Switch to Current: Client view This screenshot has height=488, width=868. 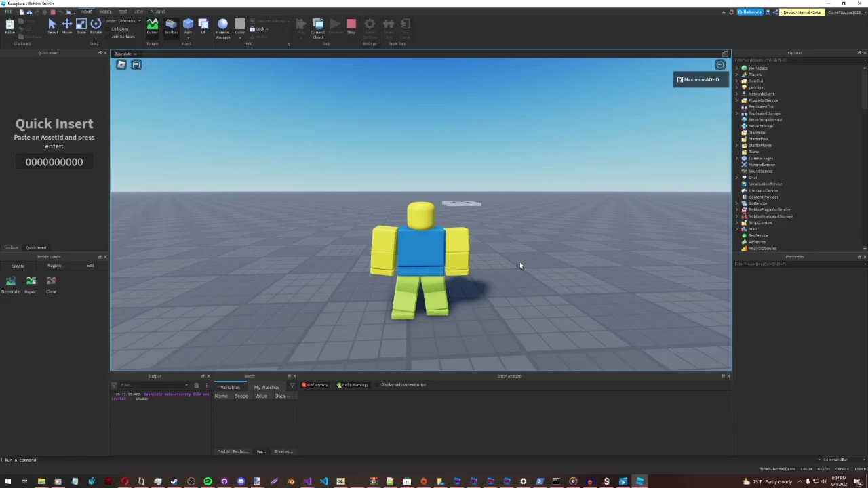click(x=317, y=28)
